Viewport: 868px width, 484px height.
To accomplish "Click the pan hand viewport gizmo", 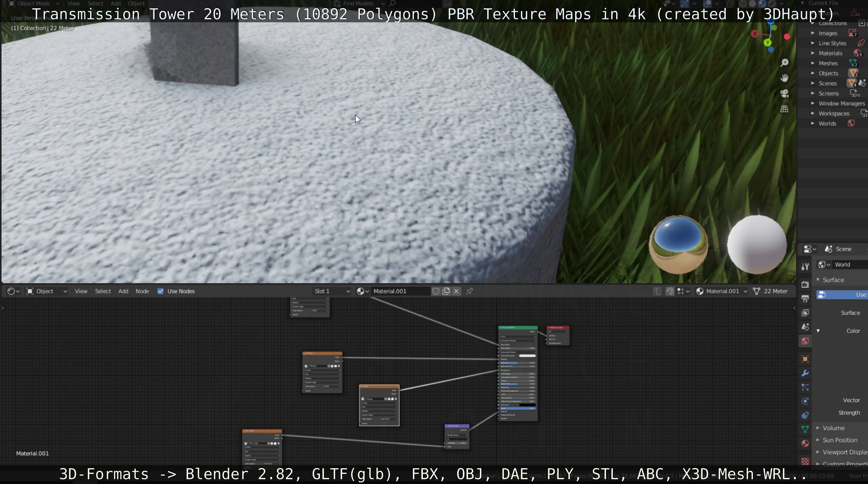I will 784,78.
